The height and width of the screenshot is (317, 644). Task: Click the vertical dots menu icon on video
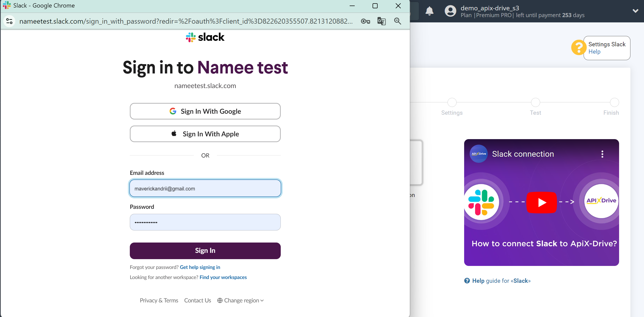point(602,154)
